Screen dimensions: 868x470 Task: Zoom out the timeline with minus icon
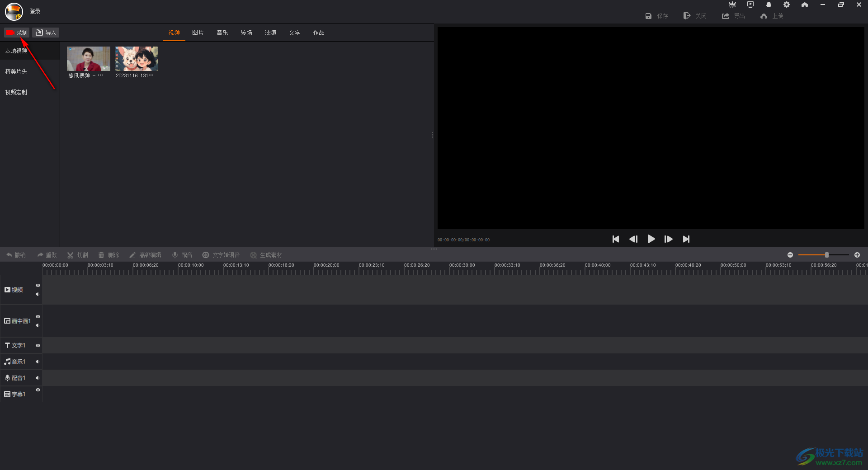[x=790, y=255]
